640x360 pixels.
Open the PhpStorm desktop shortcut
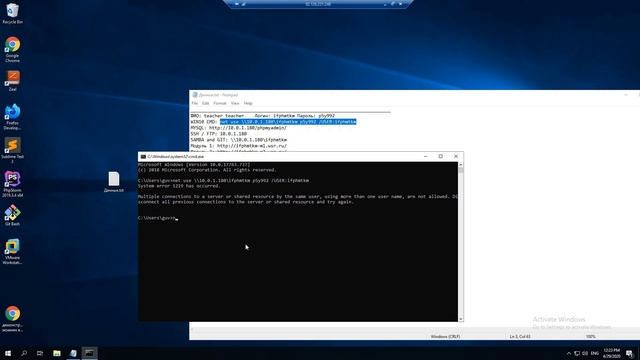12,184
